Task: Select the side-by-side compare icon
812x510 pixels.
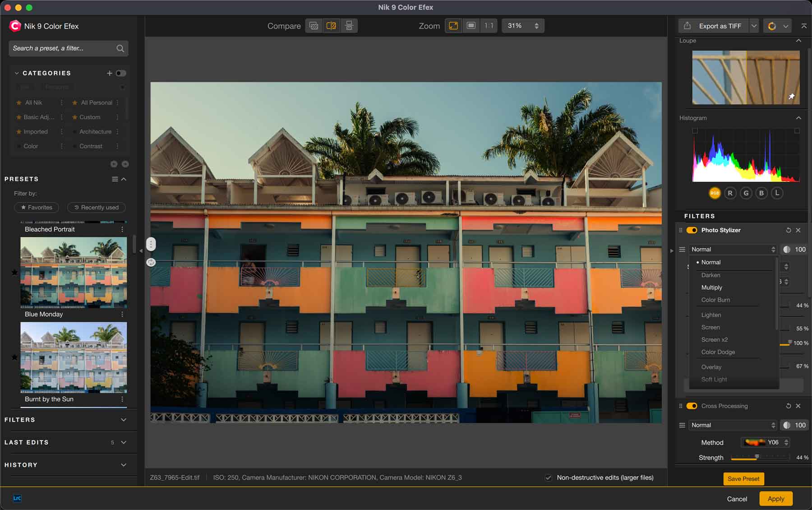Action: point(349,26)
